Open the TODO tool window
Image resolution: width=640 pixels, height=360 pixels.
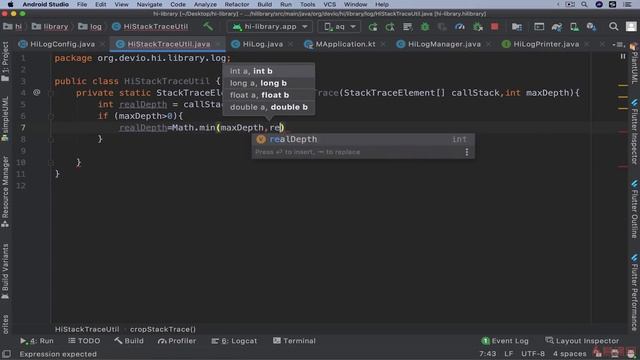(84, 341)
